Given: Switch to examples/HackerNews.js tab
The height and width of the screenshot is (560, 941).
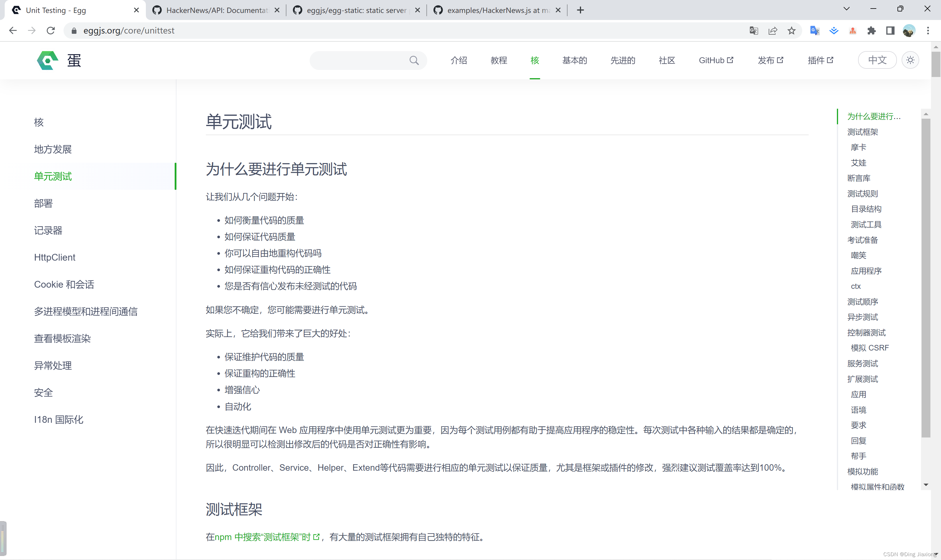Looking at the screenshot, I should [x=497, y=10].
